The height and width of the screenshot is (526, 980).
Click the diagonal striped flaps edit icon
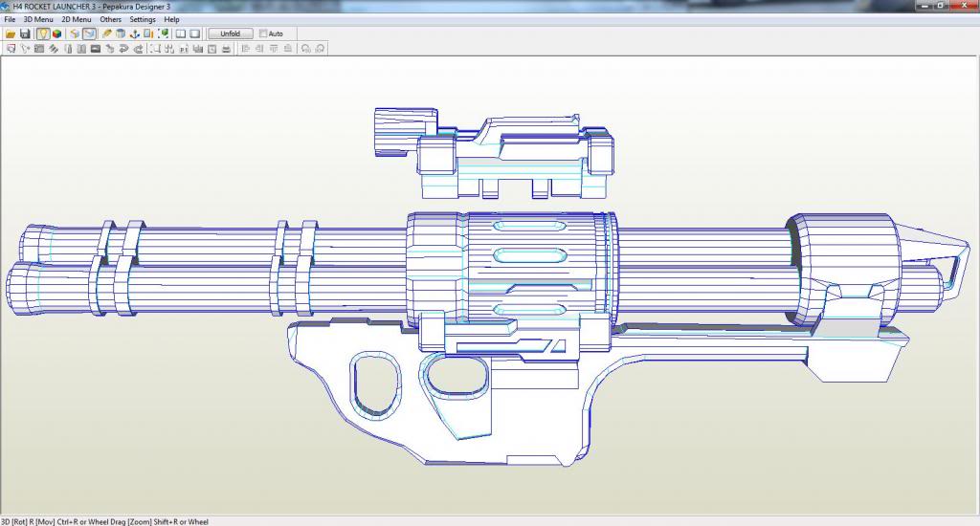tap(54, 49)
